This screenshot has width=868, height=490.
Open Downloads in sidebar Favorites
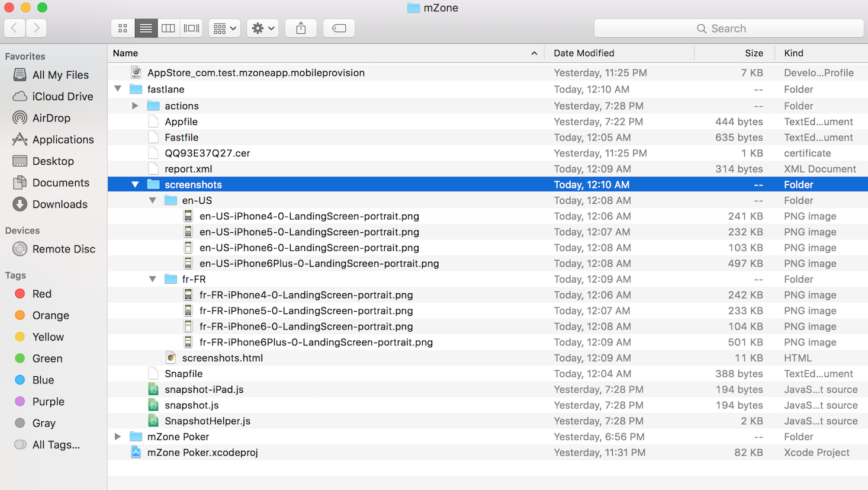pos(59,204)
